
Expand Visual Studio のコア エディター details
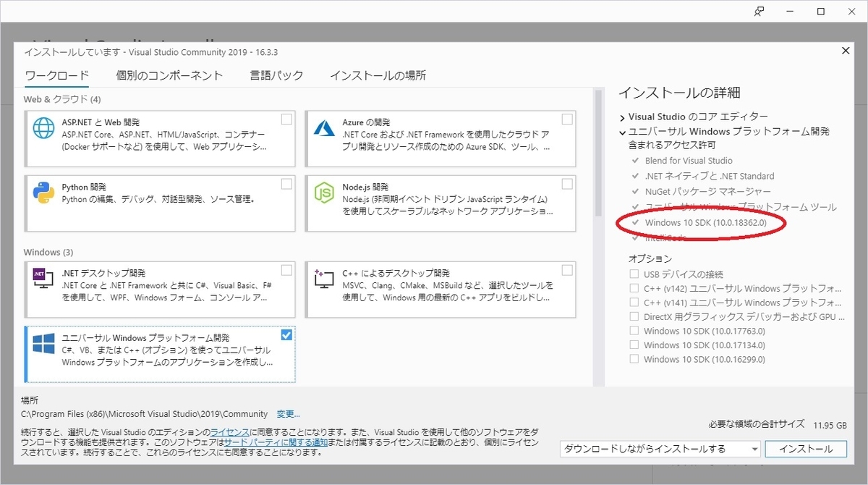(622, 117)
